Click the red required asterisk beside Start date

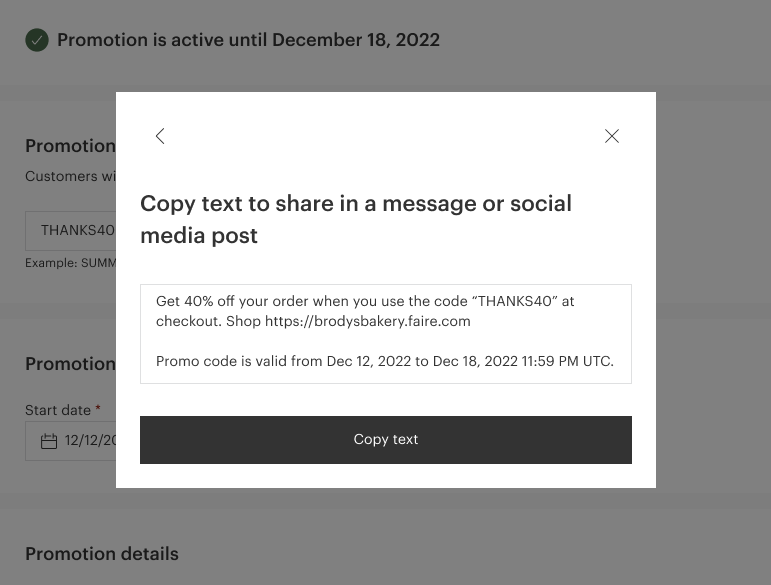97,410
